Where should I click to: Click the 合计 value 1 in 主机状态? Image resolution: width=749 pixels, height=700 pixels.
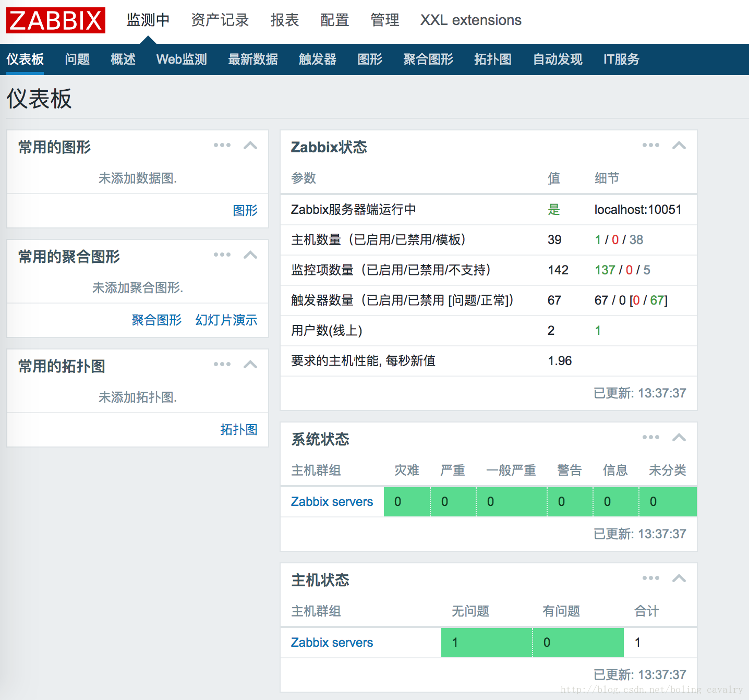637,642
